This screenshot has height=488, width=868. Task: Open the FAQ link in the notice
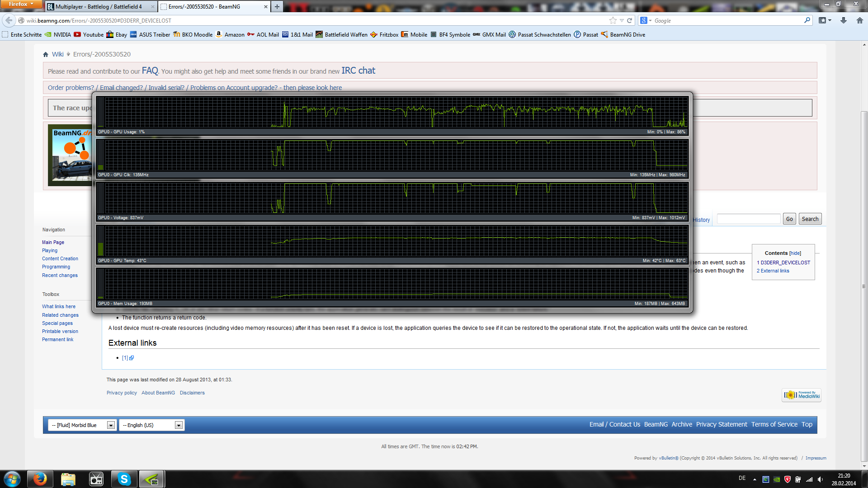click(x=150, y=70)
